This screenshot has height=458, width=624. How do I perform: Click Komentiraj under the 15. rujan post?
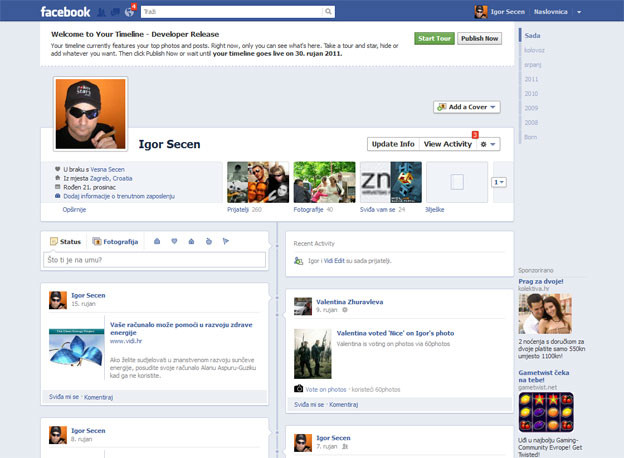coord(98,397)
